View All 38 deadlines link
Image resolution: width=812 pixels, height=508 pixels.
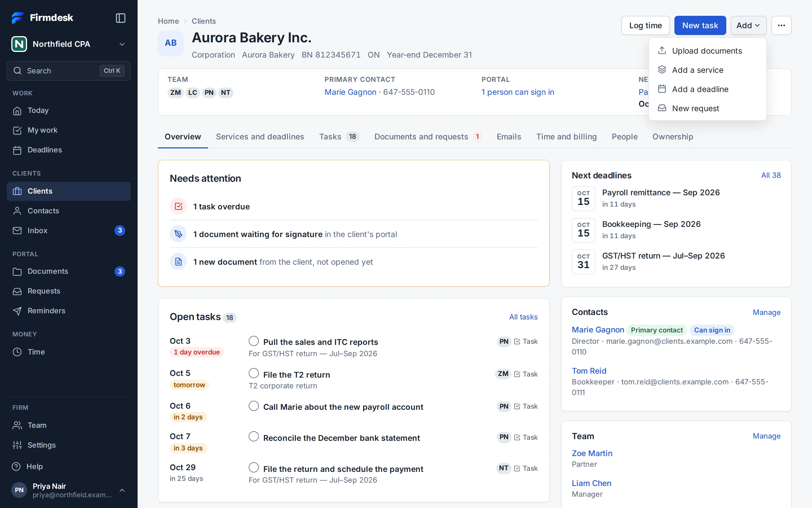point(771,175)
